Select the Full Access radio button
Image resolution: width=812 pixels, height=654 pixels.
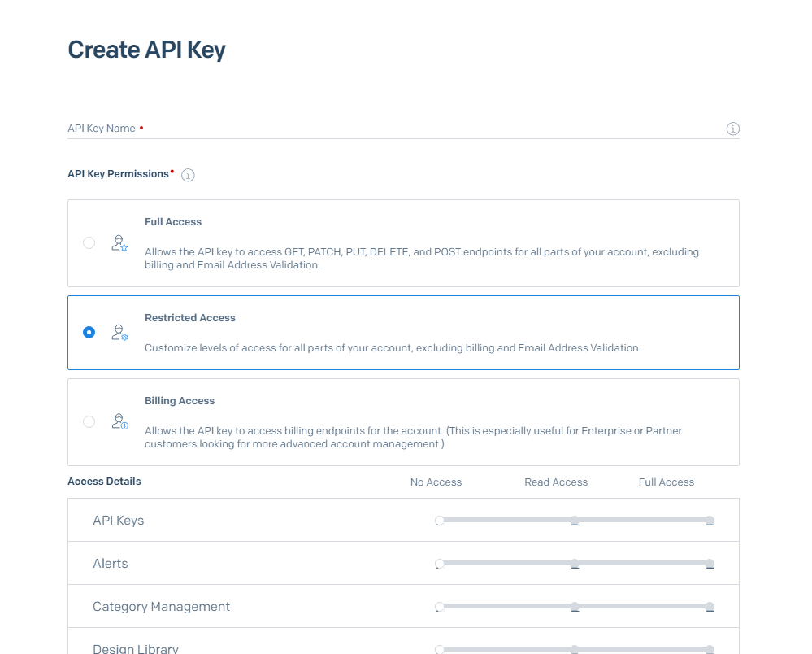pyautogui.click(x=89, y=242)
